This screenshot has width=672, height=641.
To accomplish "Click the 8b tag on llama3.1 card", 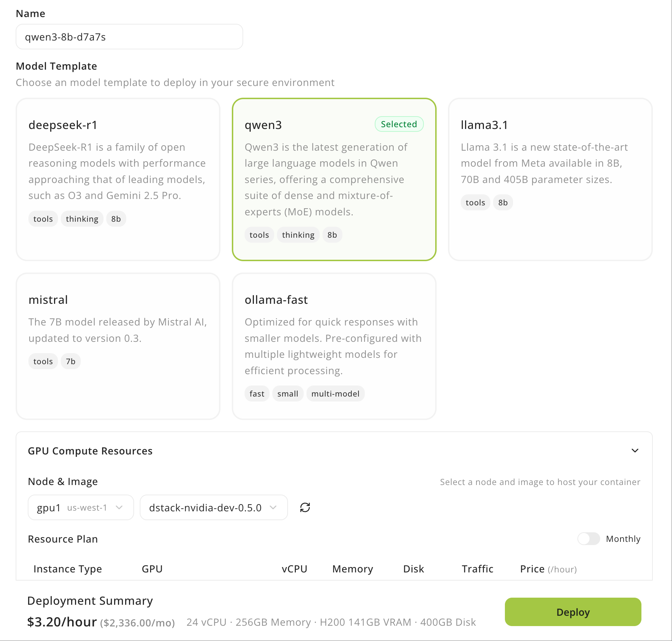I will coord(503,202).
